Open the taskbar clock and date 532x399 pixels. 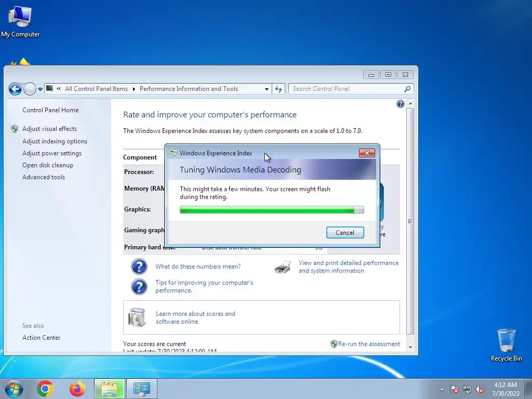click(506, 389)
